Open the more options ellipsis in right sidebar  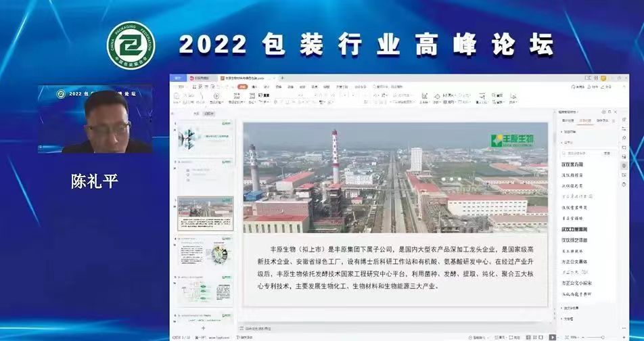coord(624,328)
